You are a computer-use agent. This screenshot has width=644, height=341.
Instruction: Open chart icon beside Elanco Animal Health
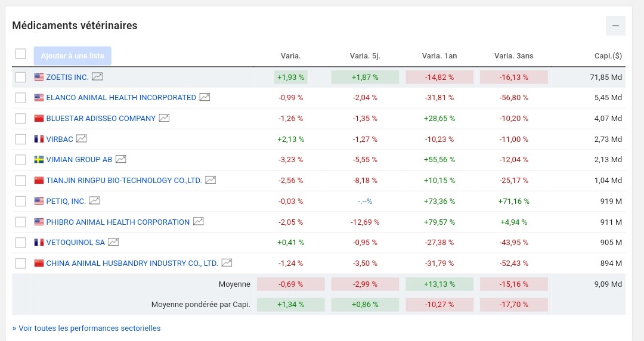(205, 97)
